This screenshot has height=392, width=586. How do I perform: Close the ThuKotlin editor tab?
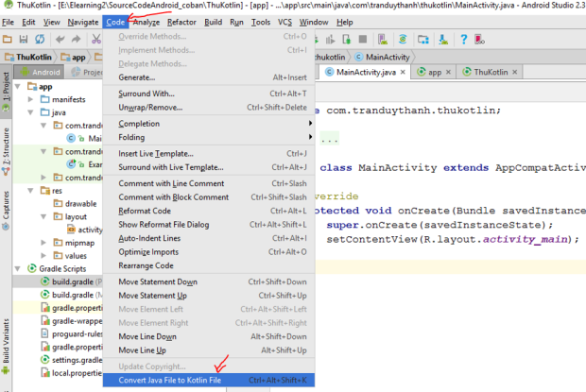pos(514,72)
